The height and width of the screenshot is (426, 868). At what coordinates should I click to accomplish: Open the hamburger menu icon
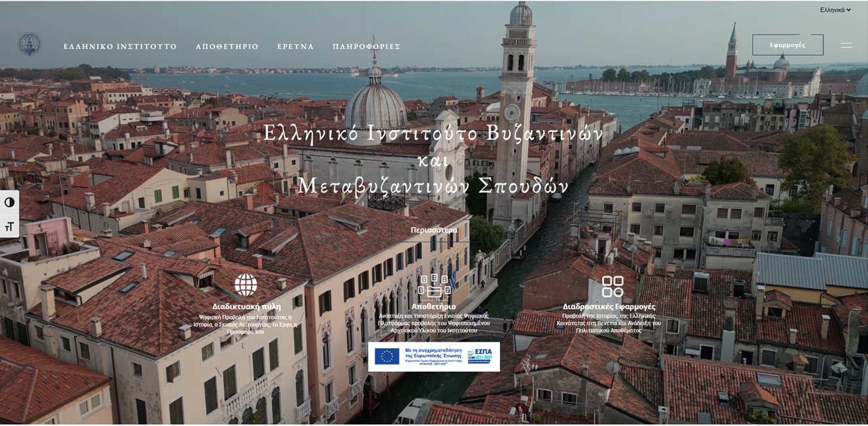click(x=846, y=45)
